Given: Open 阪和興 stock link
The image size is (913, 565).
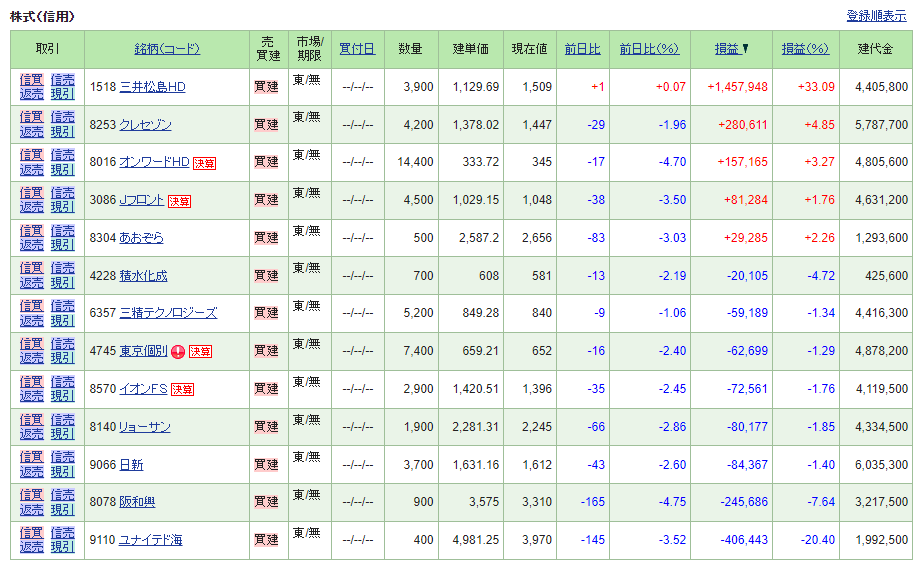Looking at the screenshot, I should coord(137,502).
